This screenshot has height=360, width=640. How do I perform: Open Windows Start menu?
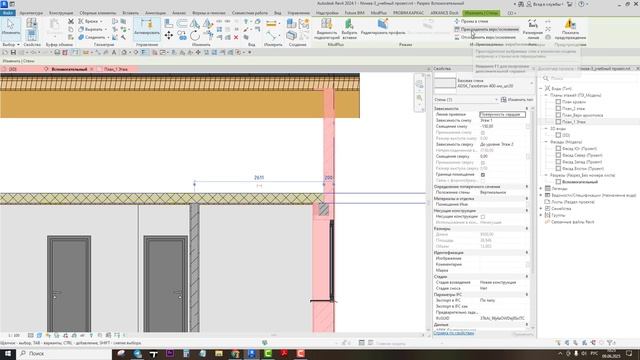[7, 353]
